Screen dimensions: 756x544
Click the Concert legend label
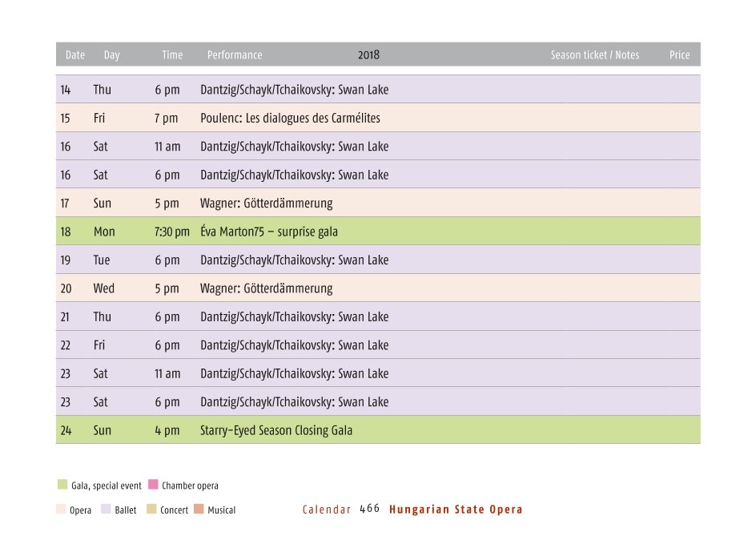(x=174, y=510)
